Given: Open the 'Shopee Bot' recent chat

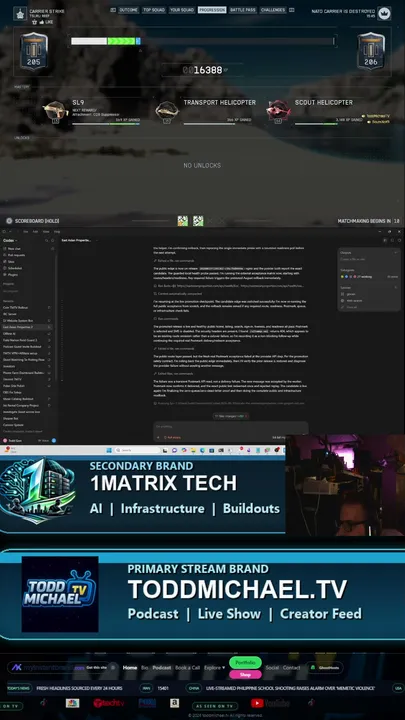Looking at the screenshot, I should point(27,418).
